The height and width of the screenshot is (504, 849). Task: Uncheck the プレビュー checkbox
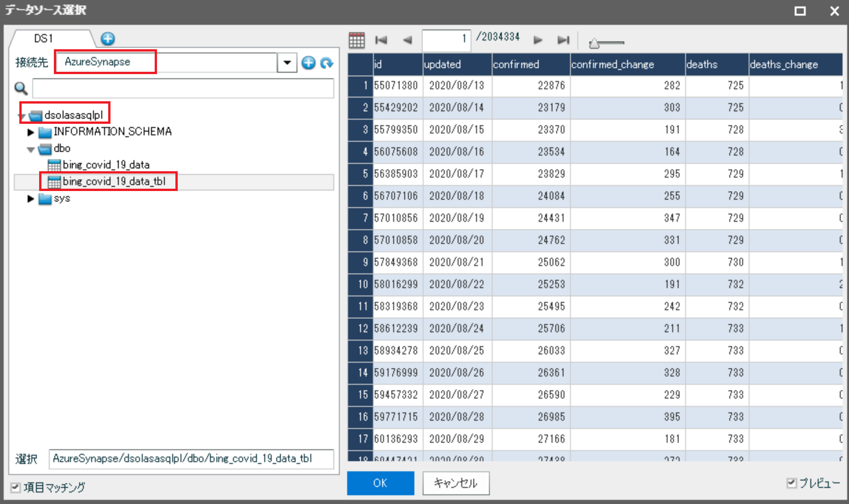791,483
